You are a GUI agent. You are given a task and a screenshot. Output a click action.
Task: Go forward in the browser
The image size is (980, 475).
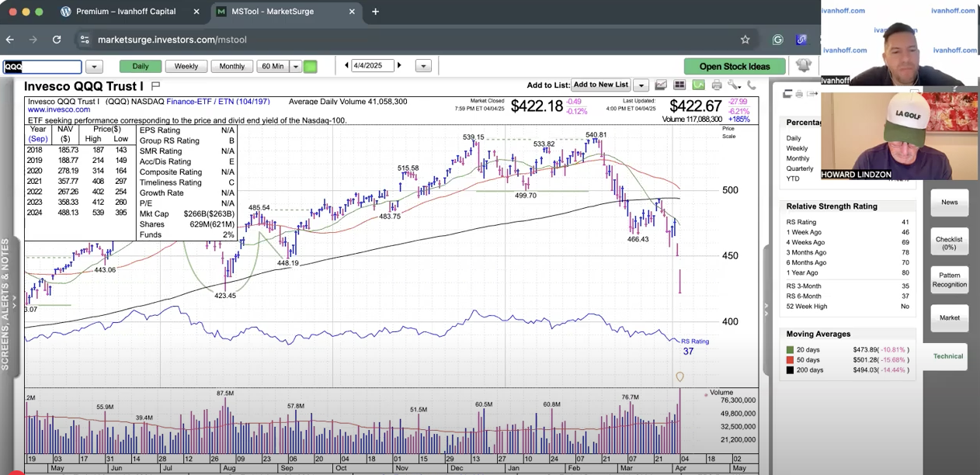point(33,40)
